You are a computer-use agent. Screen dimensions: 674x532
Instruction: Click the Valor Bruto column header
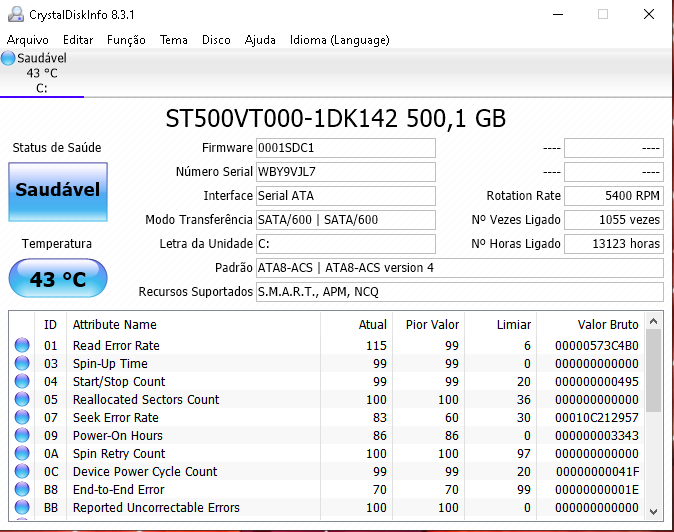591,324
